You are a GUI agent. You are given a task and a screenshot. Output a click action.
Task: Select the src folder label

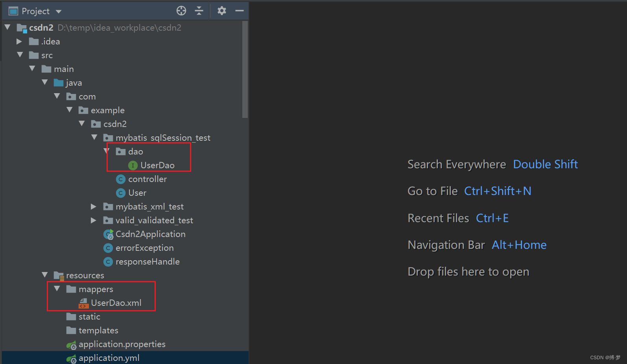tap(47, 55)
